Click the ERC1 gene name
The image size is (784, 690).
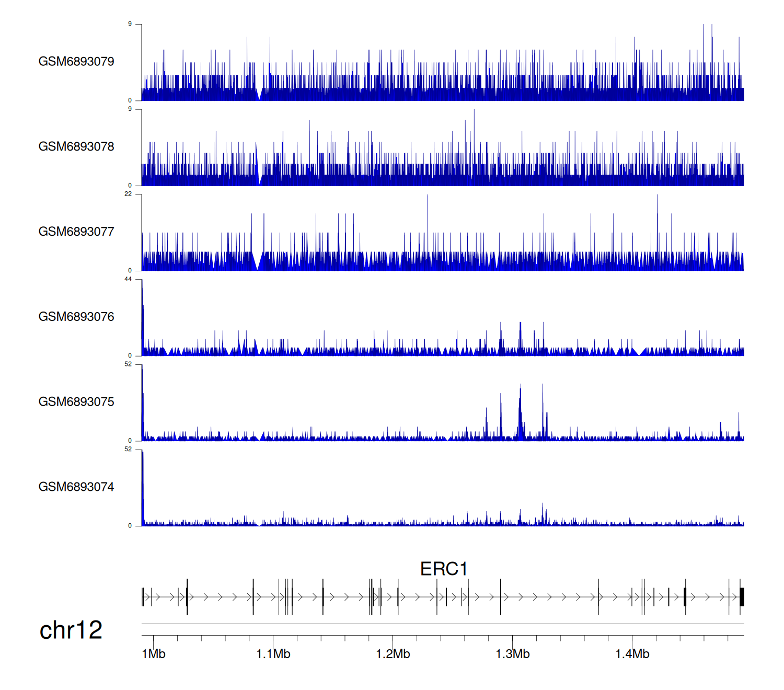tap(443, 569)
